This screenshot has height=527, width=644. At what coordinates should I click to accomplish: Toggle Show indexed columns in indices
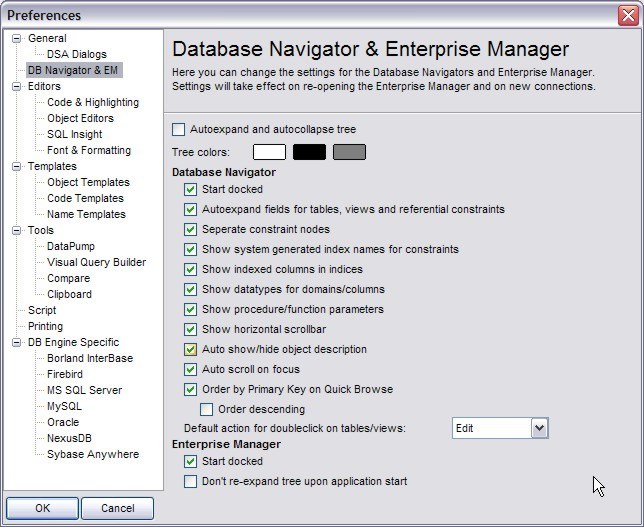(x=190, y=269)
